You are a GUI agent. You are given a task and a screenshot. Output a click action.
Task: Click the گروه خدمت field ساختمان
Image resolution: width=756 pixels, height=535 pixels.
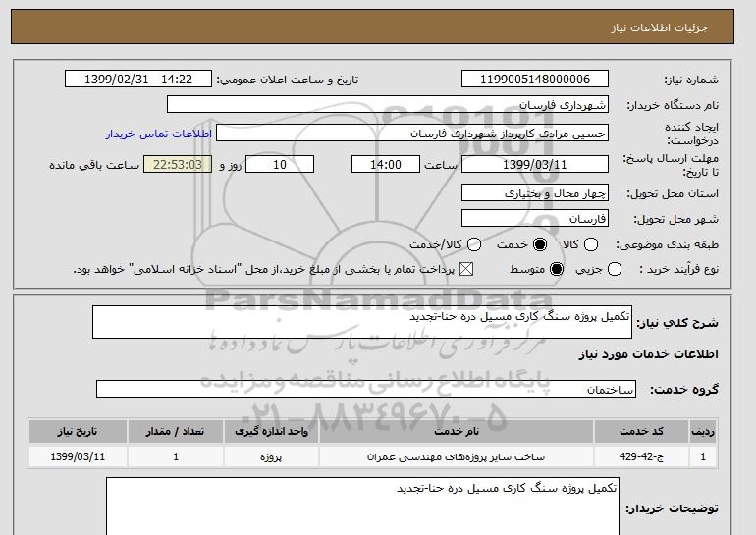click(x=366, y=389)
